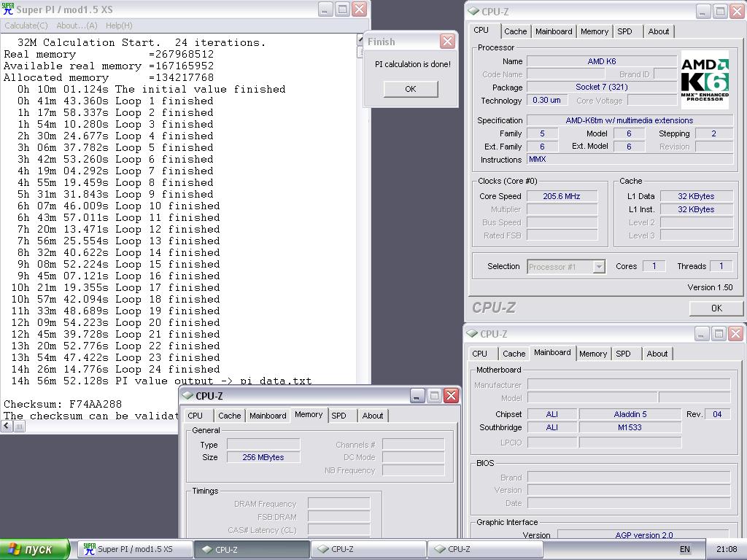Click the chipset Rev. field 04
This screenshot has width=747, height=560.
[717, 414]
